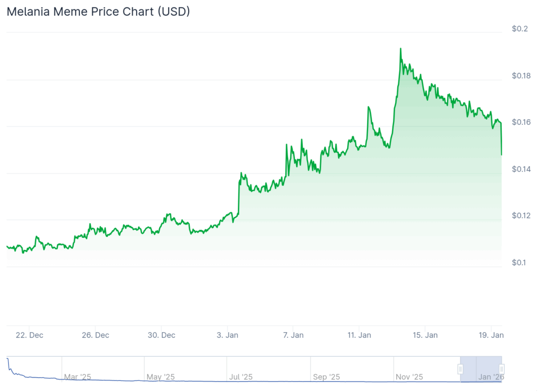Viewport: 538px width, 392px height.
Task: Click the Jul '25 navigator label
Action: 241,377
